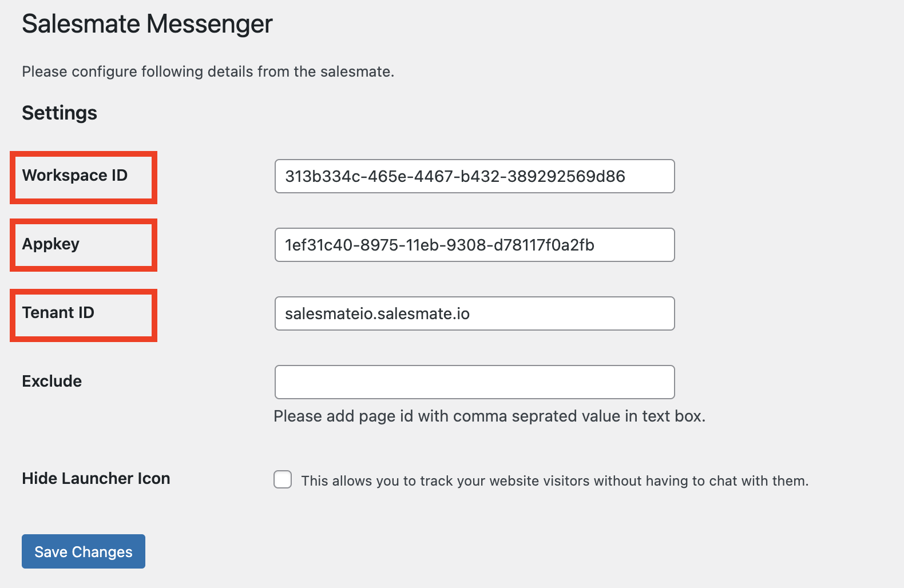Click the Workspace ID input field
The image size is (904, 588).
(474, 176)
